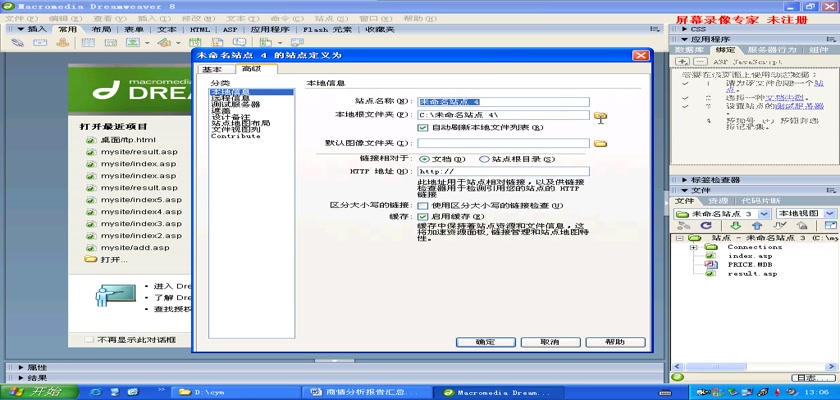Click the Templates icon in Insert bar
The width and height of the screenshot is (840, 400).
click(265, 42)
